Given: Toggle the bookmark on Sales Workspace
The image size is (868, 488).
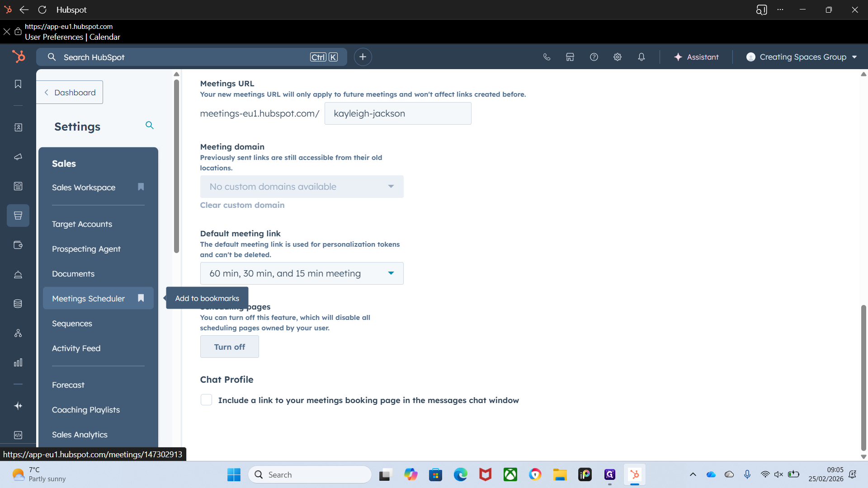Looking at the screenshot, I should click(141, 187).
